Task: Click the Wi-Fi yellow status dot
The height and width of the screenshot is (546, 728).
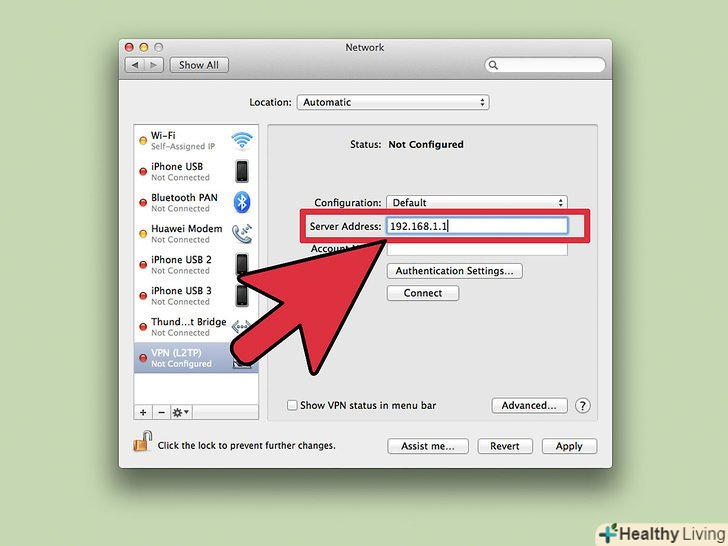Action: tap(143, 141)
